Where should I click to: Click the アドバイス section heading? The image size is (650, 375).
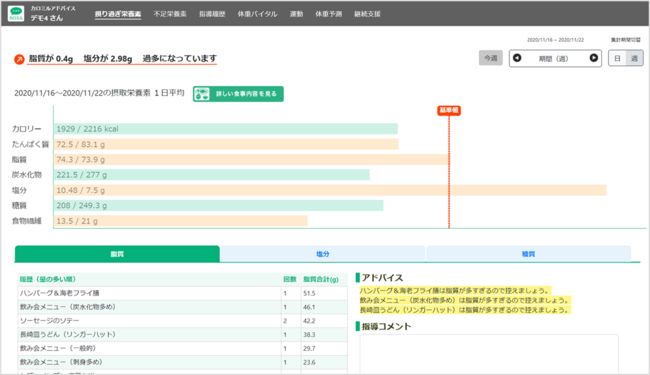pyautogui.click(x=382, y=278)
